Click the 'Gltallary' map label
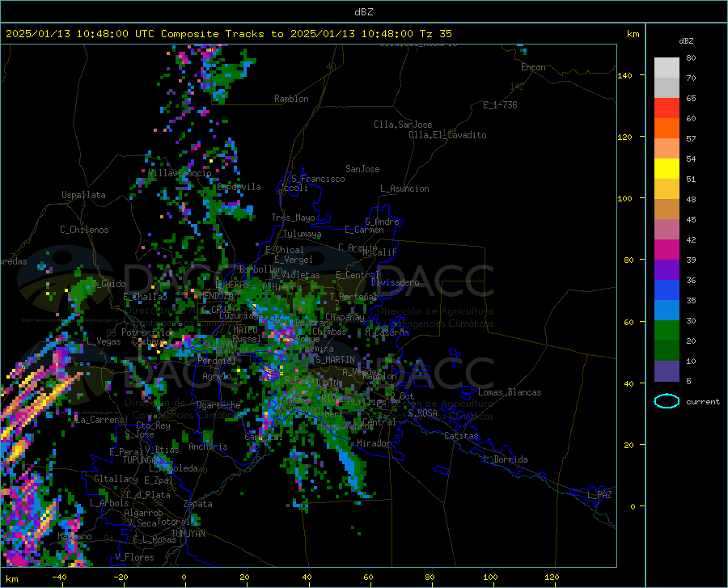Image resolution: width=728 pixels, height=588 pixels. [x=116, y=479]
